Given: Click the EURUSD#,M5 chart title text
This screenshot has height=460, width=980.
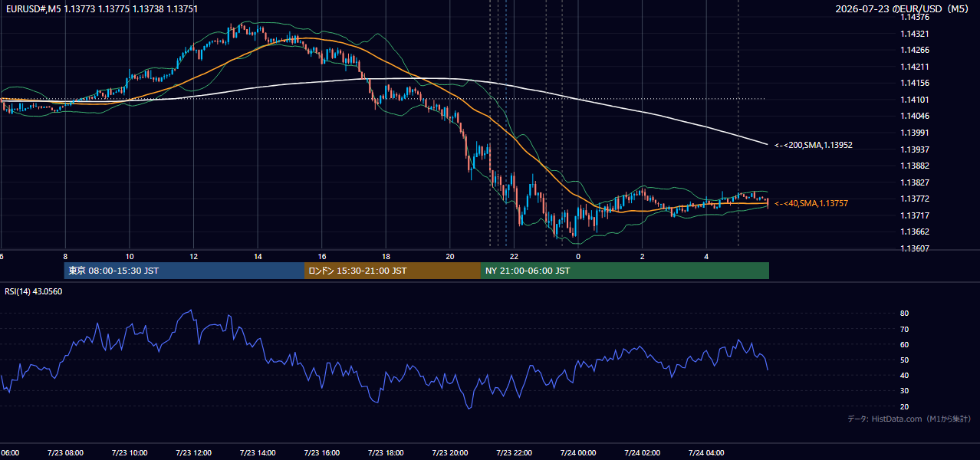Looking at the screenshot, I should [x=102, y=9].
